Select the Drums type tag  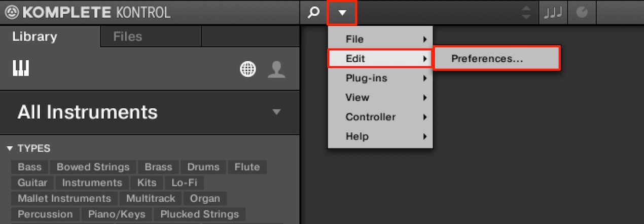tap(203, 167)
